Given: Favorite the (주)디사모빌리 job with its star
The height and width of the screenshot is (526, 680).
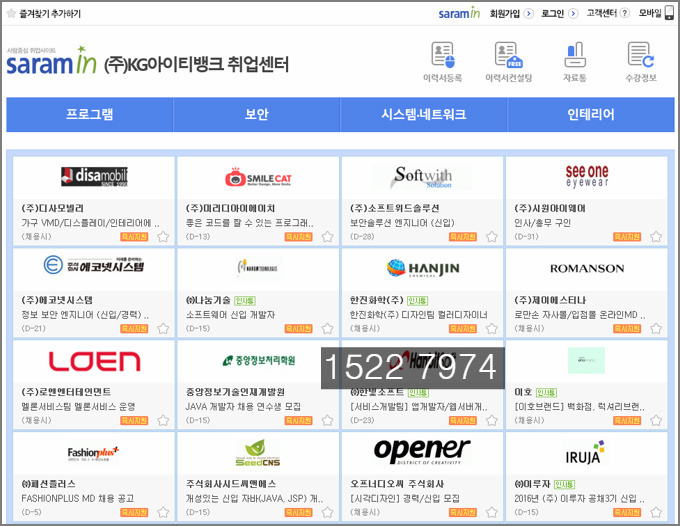Looking at the screenshot, I should [x=163, y=237].
